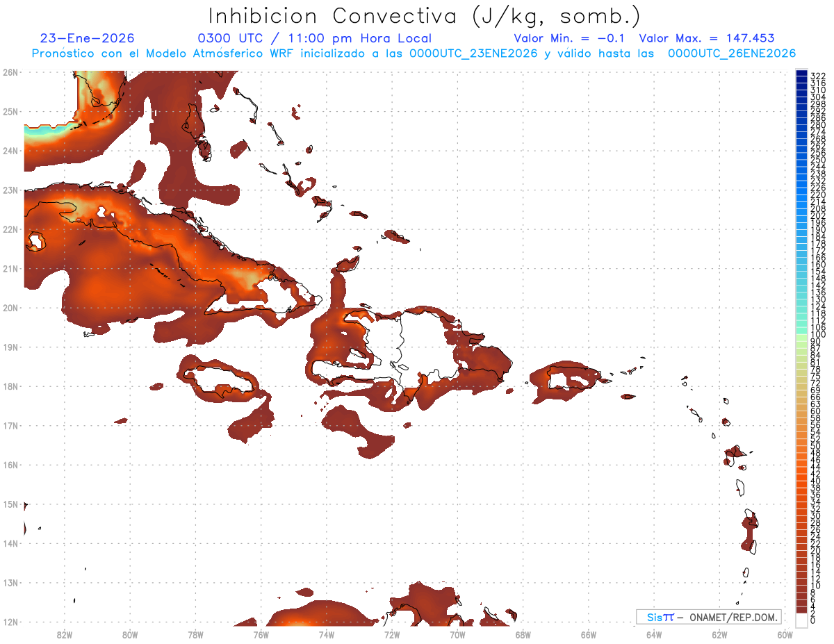Click the '60' label on the color scale

coord(815,411)
